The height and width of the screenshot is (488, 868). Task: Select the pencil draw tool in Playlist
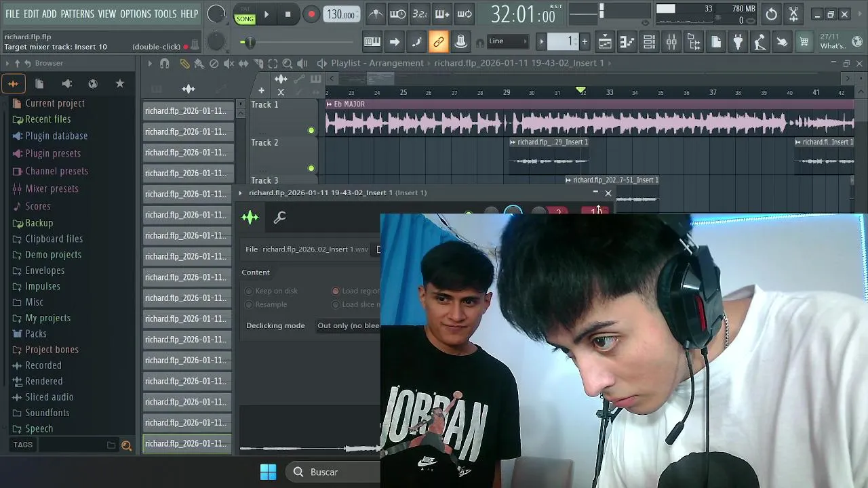pos(184,63)
